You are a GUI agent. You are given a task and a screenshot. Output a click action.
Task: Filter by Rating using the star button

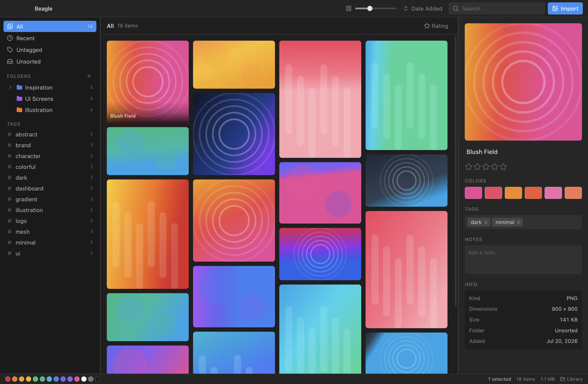pyautogui.click(x=436, y=26)
